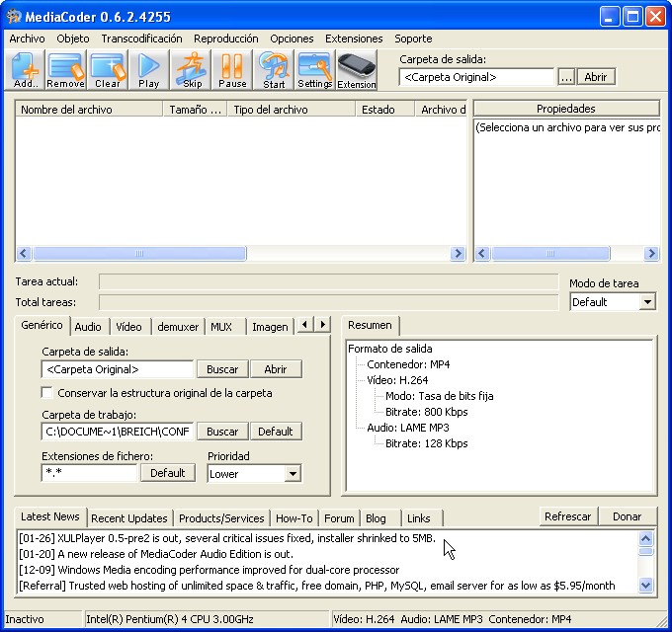Open the Archivo menu

coord(27,39)
